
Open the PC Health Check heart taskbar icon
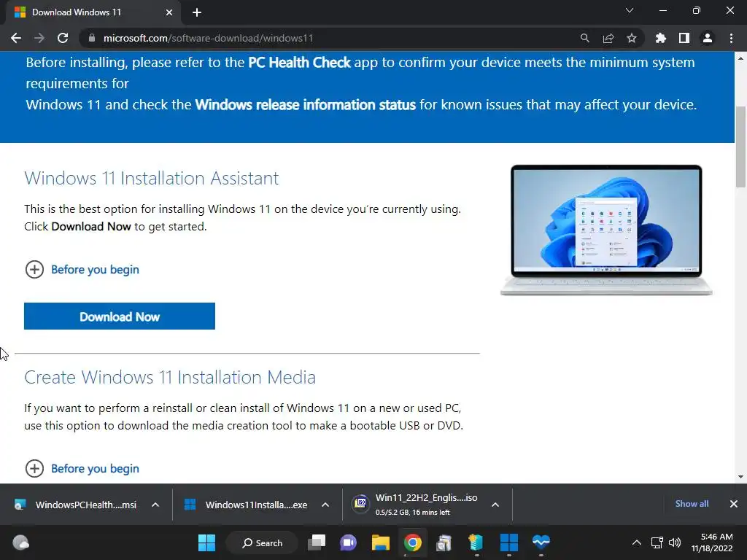[x=541, y=542]
